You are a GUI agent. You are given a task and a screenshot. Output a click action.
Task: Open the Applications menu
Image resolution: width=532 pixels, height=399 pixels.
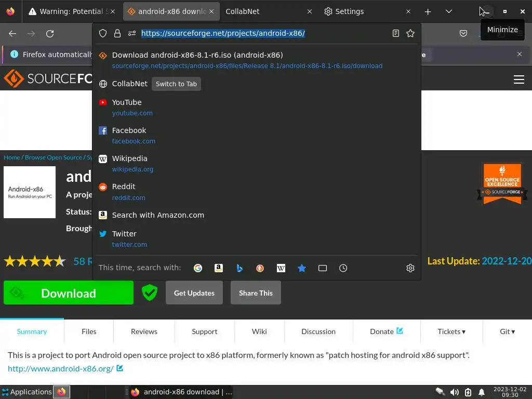[27, 392]
